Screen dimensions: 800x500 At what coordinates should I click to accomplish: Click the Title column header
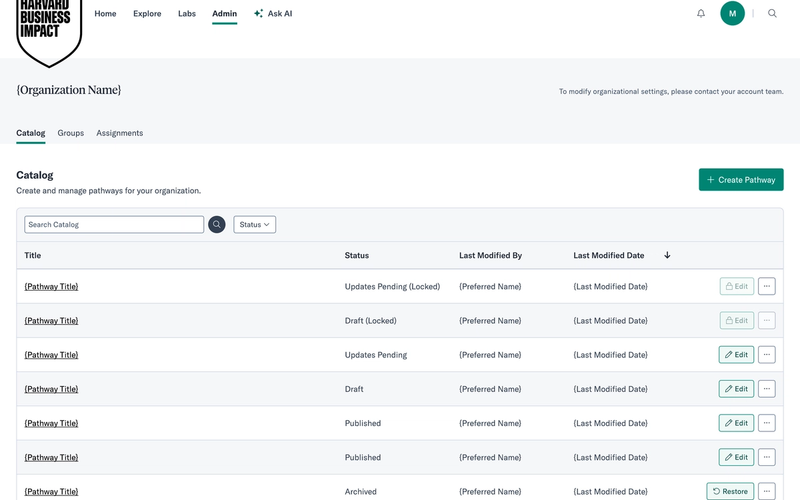(x=33, y=255)
